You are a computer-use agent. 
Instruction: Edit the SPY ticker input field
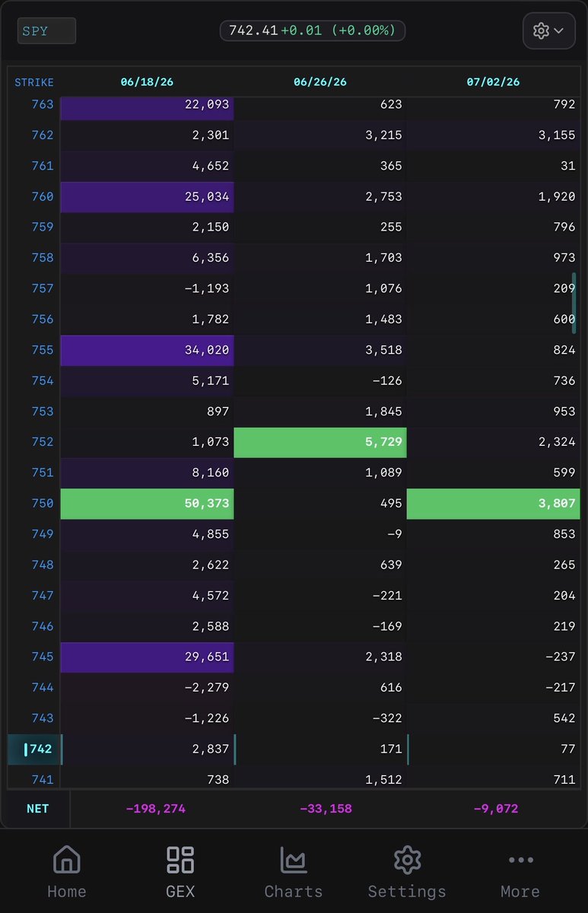tap(47, 31)
